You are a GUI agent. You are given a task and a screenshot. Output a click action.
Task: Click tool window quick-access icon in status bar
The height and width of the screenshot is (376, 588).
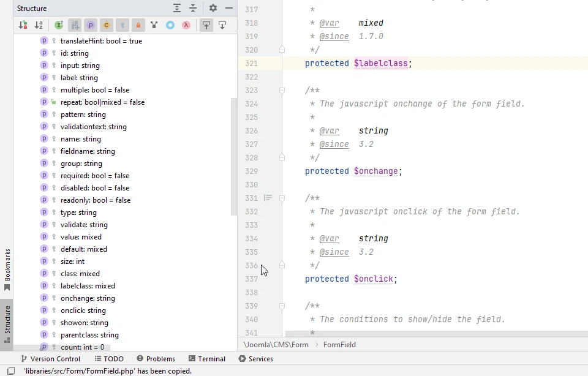[11, 370]
